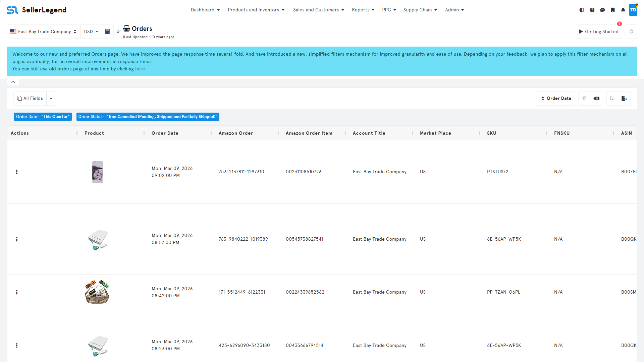
Task: Clear filters with backspace icon
Action: click(596, 99)
